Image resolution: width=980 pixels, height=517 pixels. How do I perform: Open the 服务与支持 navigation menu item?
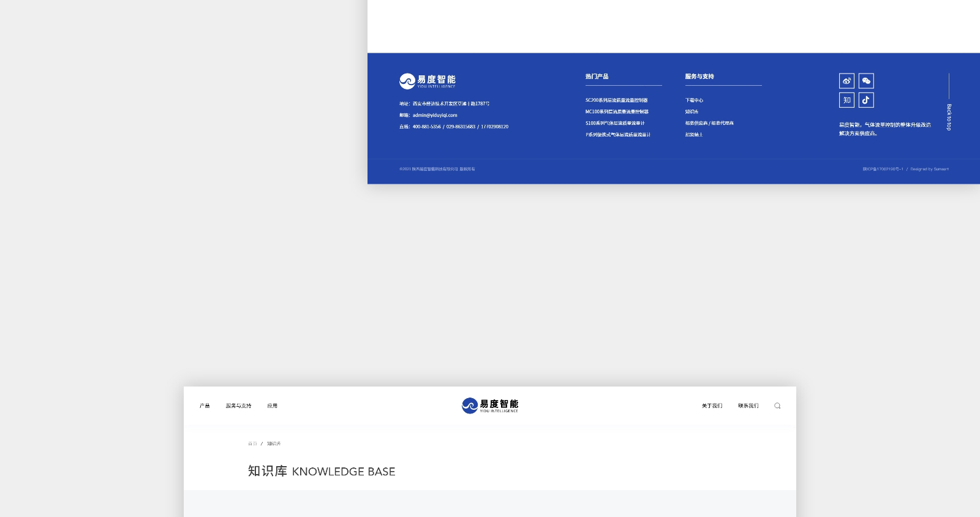tap(238, 406)
